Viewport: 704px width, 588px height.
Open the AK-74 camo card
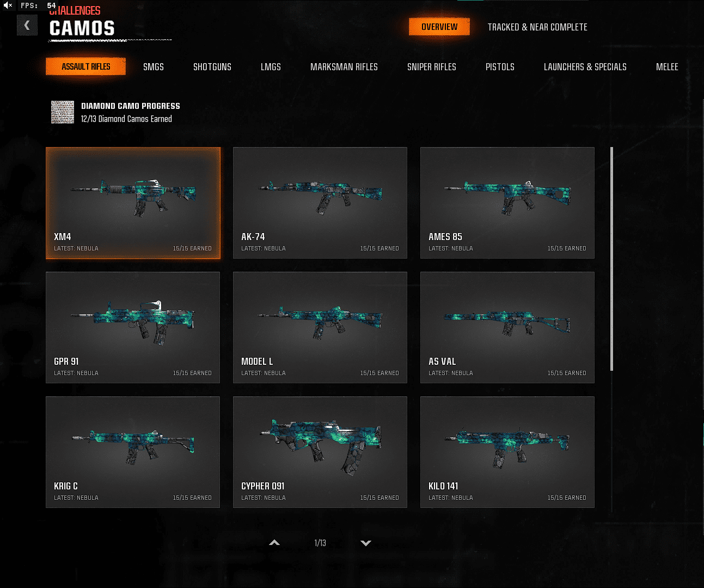tap(320, 203)
